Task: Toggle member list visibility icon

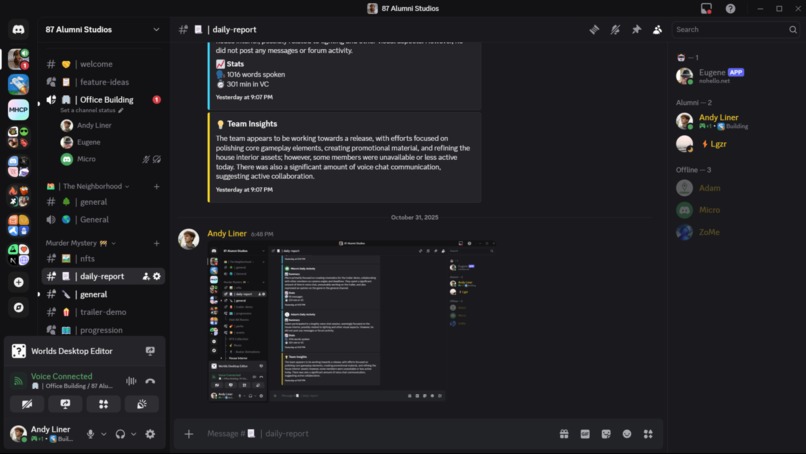Action: pos(657,30)
